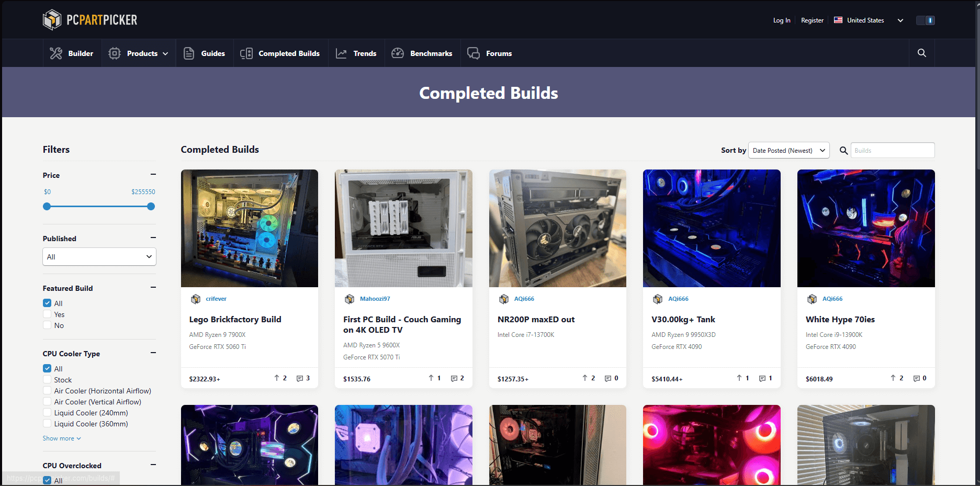Click the Trends chart icon

341,53
